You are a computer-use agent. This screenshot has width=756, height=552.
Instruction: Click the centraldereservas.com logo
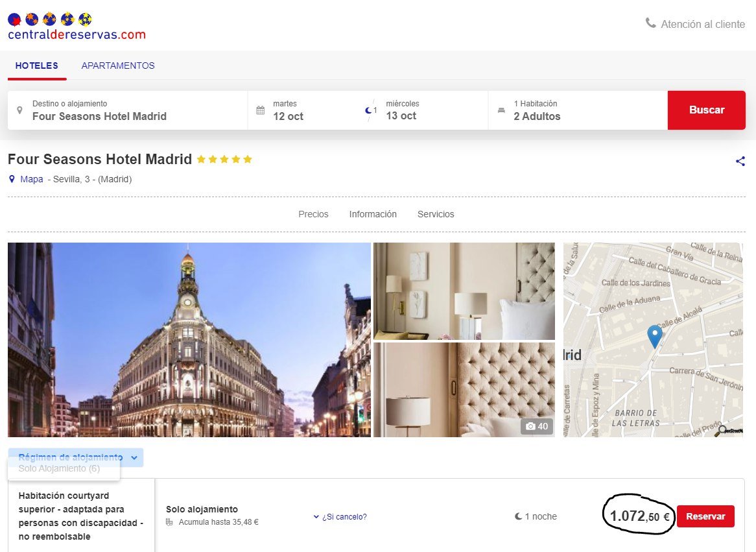[77, 27]
